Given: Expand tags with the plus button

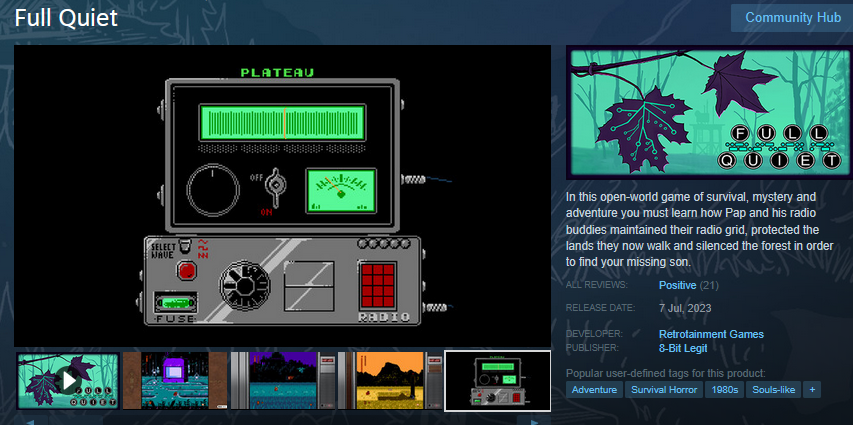Looking at the screenshot, I should coord(812,390).
